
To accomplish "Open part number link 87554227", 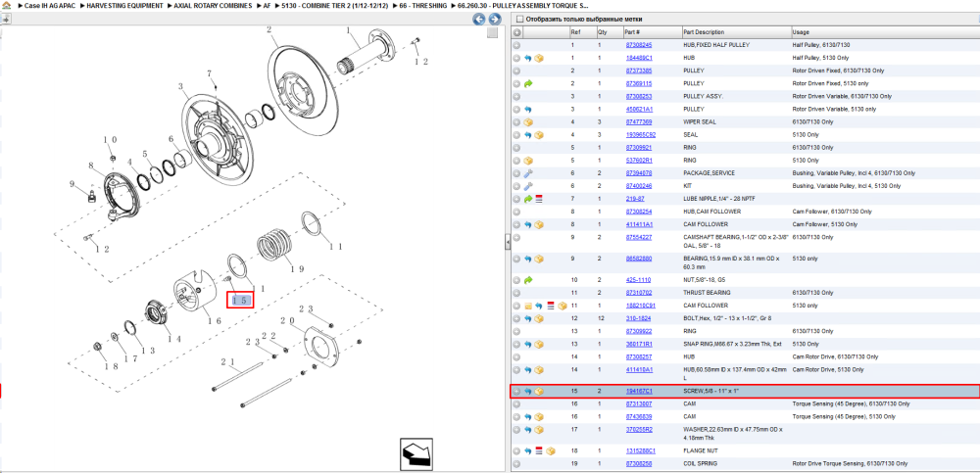I will coord(639,237).
